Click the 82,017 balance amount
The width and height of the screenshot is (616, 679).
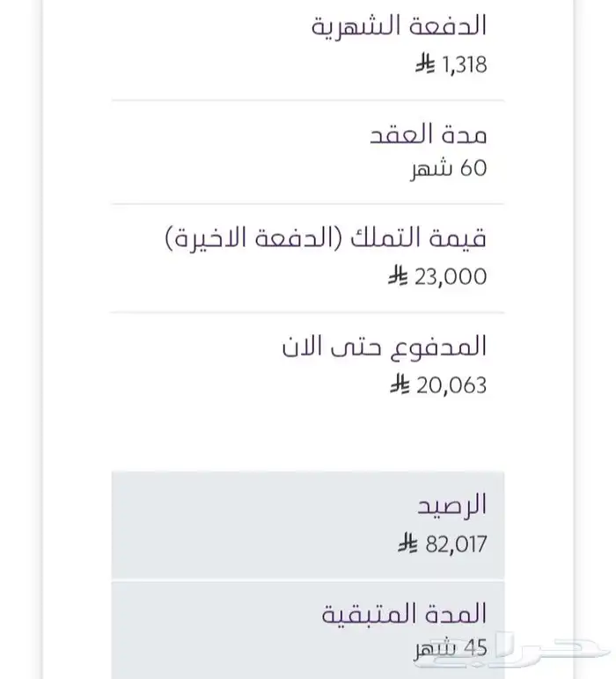pyautogui.click(x=456, y=544)
